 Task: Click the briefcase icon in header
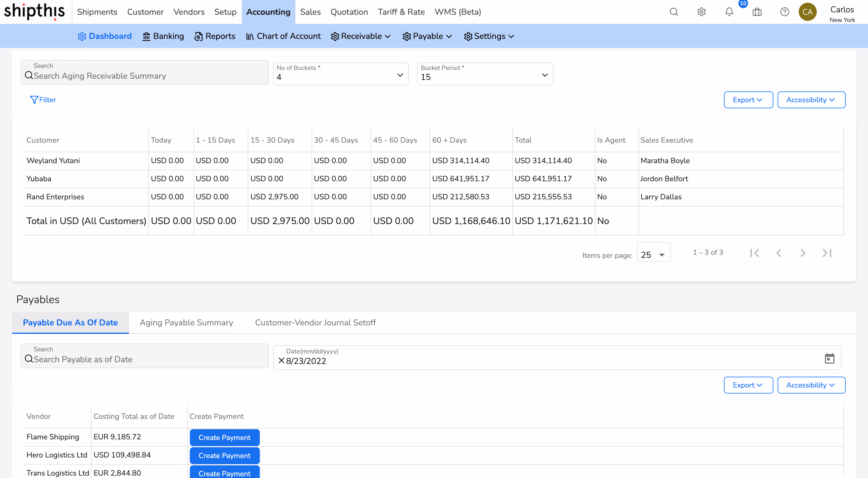coord(757,12)
